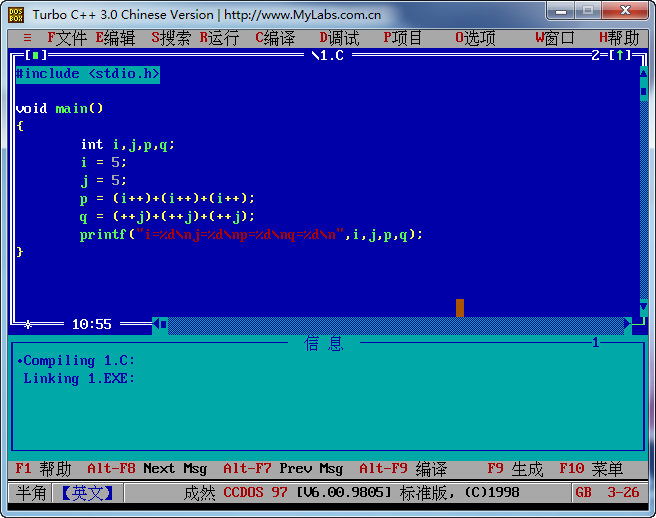Screen dimensions: 656x518
Task: Click the vertical scrollbar thumb in editor
Action: pos(643,91)
